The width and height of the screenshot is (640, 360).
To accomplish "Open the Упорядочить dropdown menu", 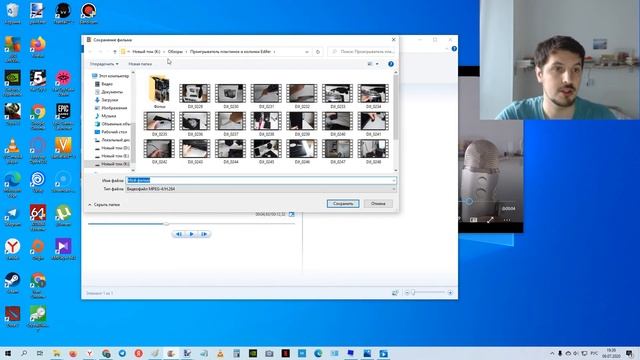I will click(x=104, y=64).
